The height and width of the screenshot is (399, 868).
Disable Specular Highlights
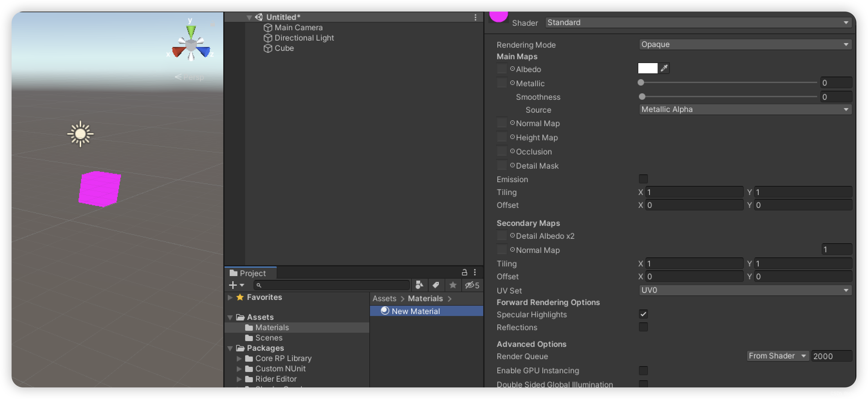pos(643,314)
